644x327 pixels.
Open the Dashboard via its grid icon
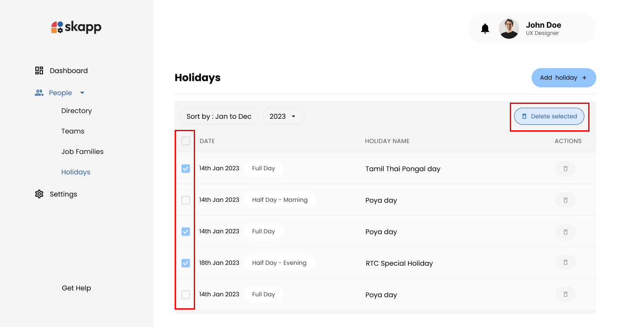pyautogui.click(x=39, y=70)
